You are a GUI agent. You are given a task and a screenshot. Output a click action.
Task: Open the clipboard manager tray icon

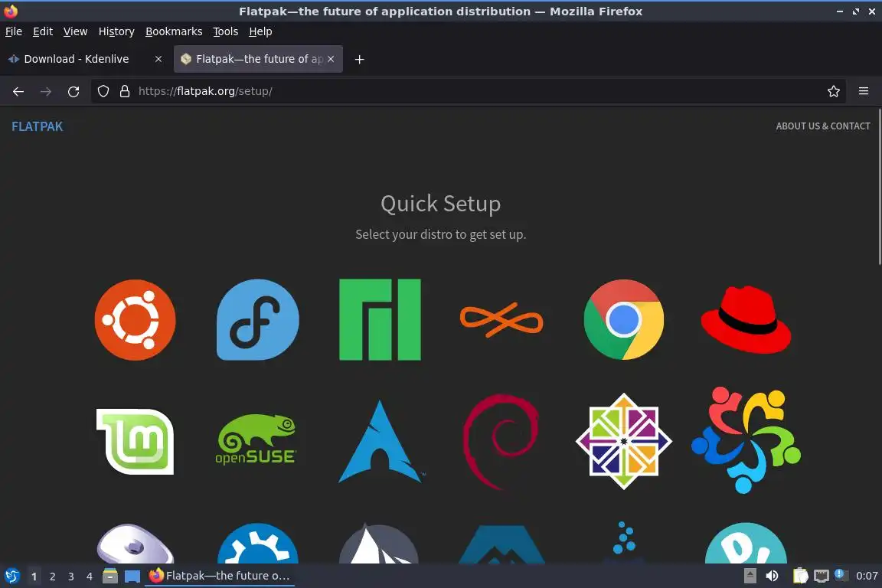[x=800, y=576]
